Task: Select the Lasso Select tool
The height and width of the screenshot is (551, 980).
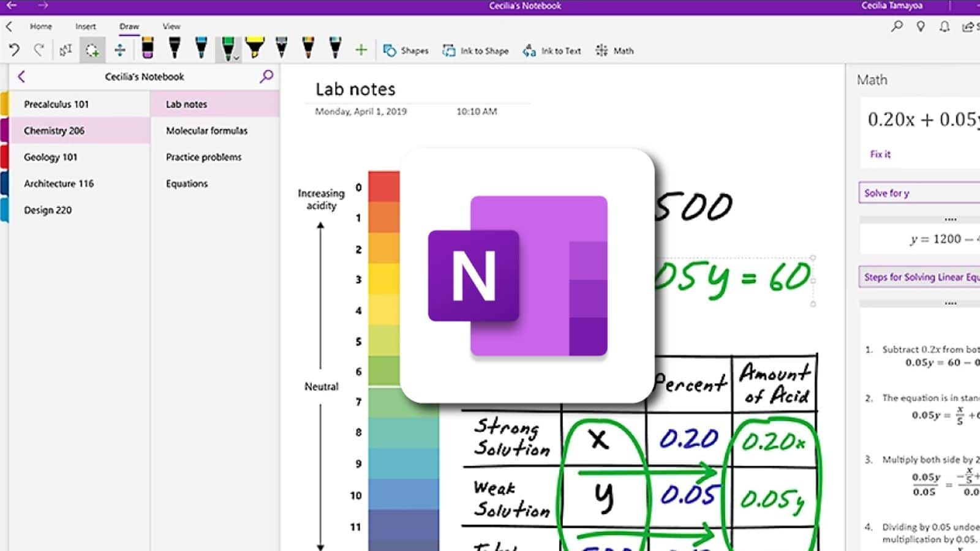Action: click(x=92, y=50)
